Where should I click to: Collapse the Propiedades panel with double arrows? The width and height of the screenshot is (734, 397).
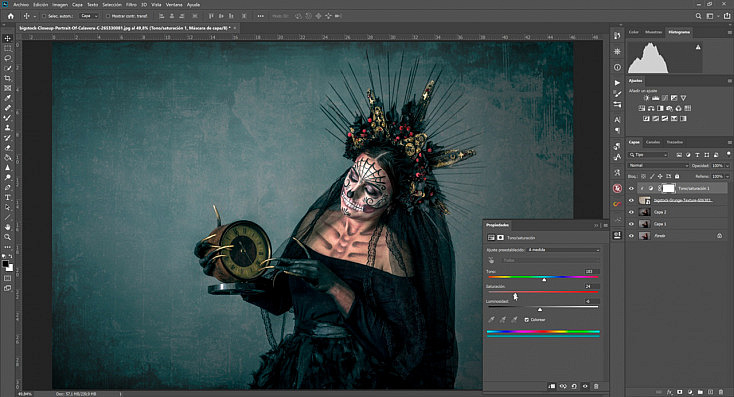click(x=596, y=225)
